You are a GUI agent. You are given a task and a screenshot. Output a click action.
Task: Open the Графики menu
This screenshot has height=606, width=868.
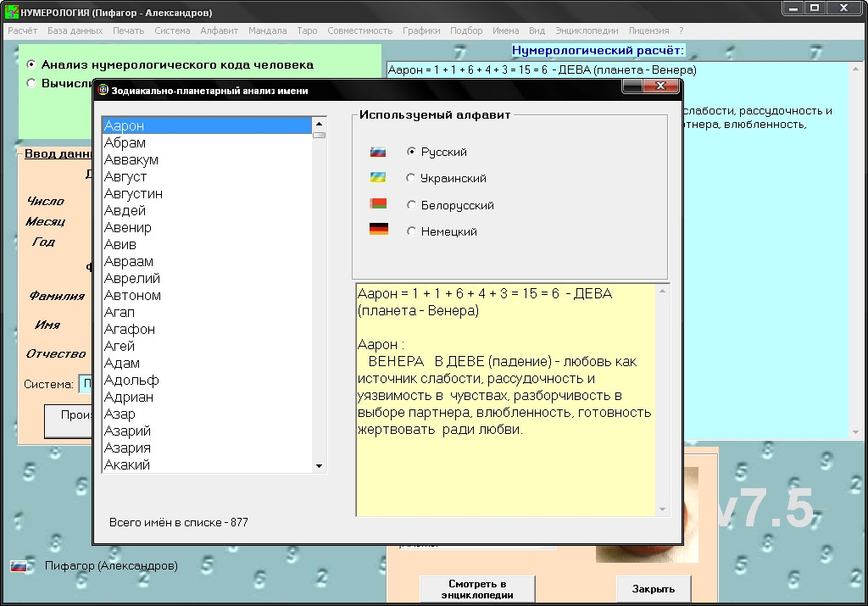421,31
